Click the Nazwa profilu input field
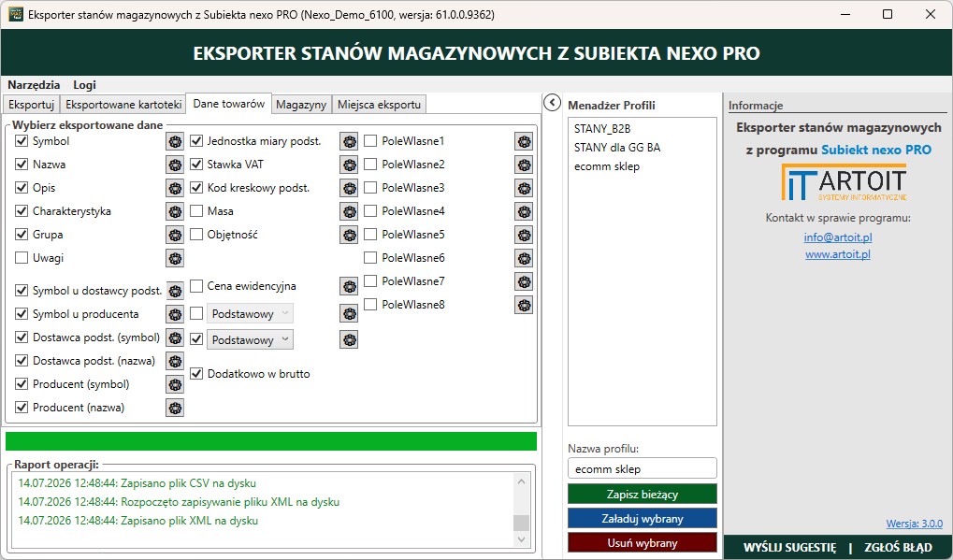Screen dimensions: 953x560 643,468
